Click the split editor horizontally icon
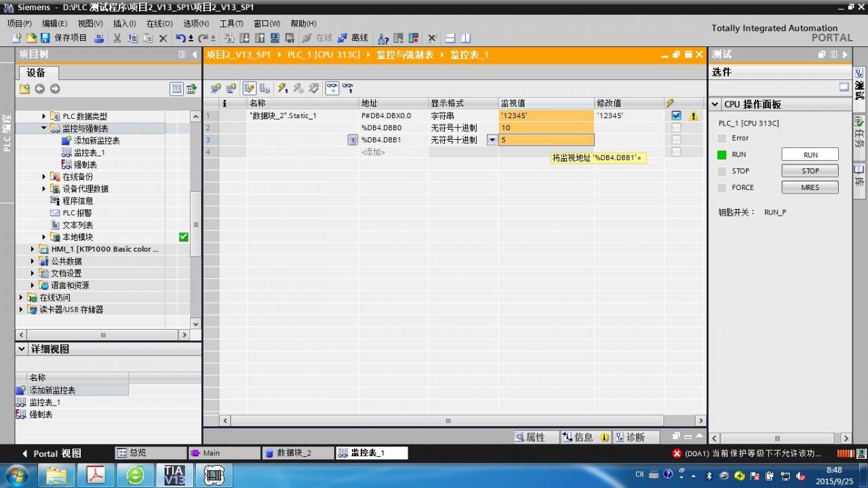This screenshot has height=488, width=868. (x=452, y=38)
